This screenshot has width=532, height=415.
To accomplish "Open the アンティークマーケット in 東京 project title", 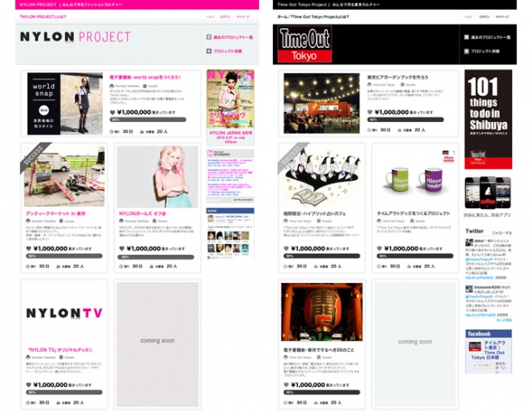I will [56, 213].
